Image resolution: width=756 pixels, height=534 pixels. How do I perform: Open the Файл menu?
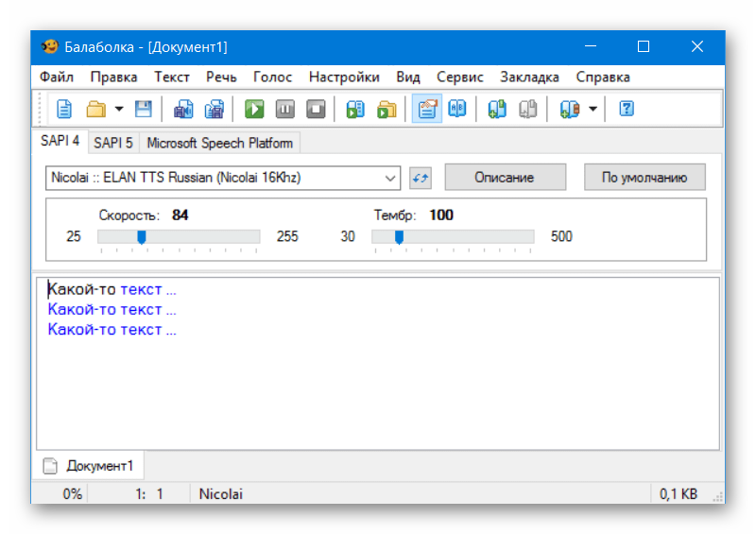57,78
